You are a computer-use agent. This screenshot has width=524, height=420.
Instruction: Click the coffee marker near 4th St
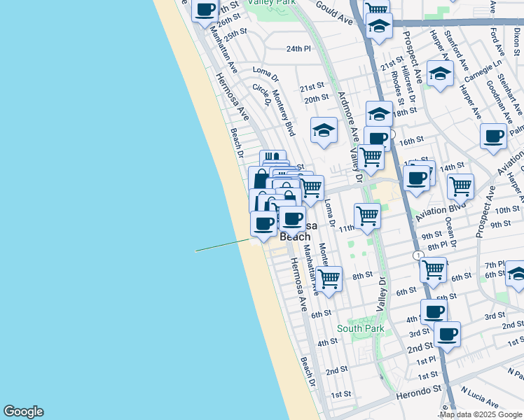434,311
